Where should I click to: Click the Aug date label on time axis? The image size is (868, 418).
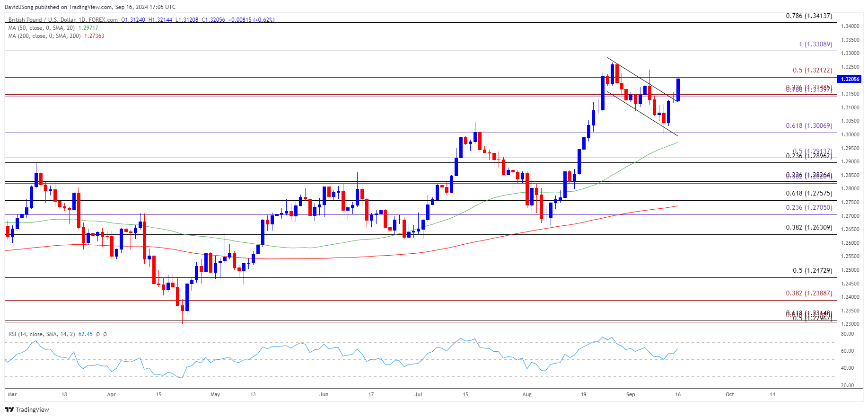527,394
